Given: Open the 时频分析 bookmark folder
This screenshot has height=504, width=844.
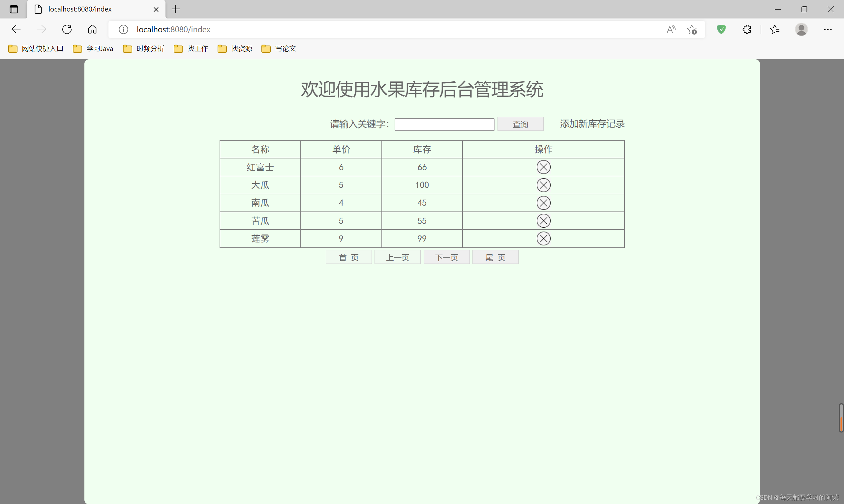Looking at the screenshot, I should [x=143, y=48].
